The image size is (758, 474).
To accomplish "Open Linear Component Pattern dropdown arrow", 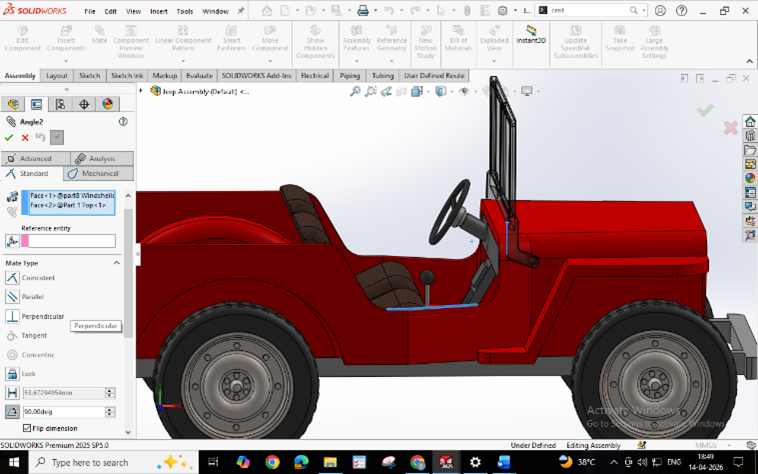I will (x=183, y=61).
